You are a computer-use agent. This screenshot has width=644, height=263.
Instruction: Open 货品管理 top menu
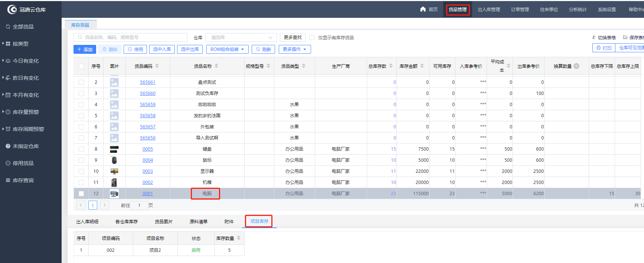[458, 10]
